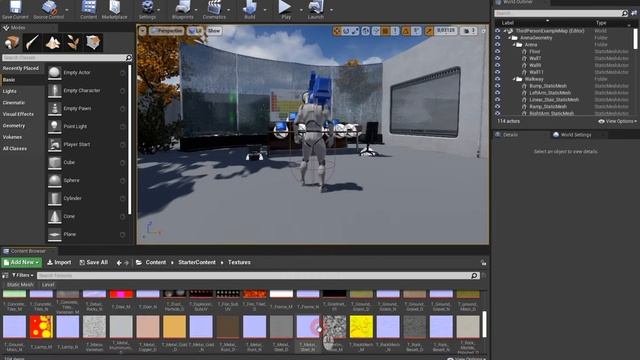Open the Filters dropdown in Content Browser

click(22, 276)
